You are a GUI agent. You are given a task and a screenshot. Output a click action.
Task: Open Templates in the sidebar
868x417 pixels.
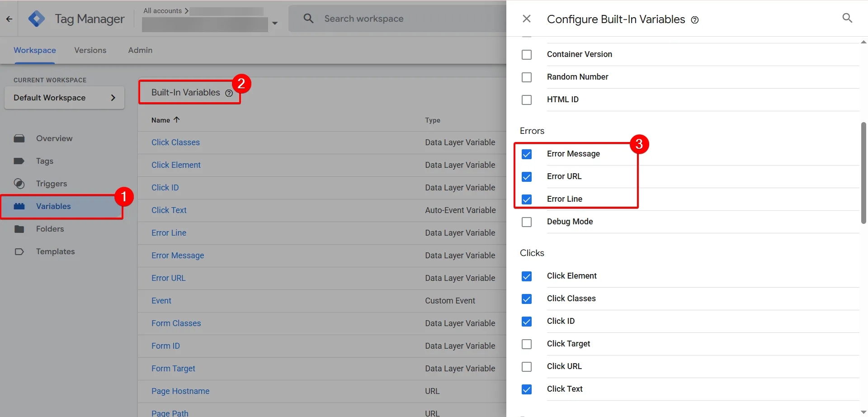coord(56,251)
